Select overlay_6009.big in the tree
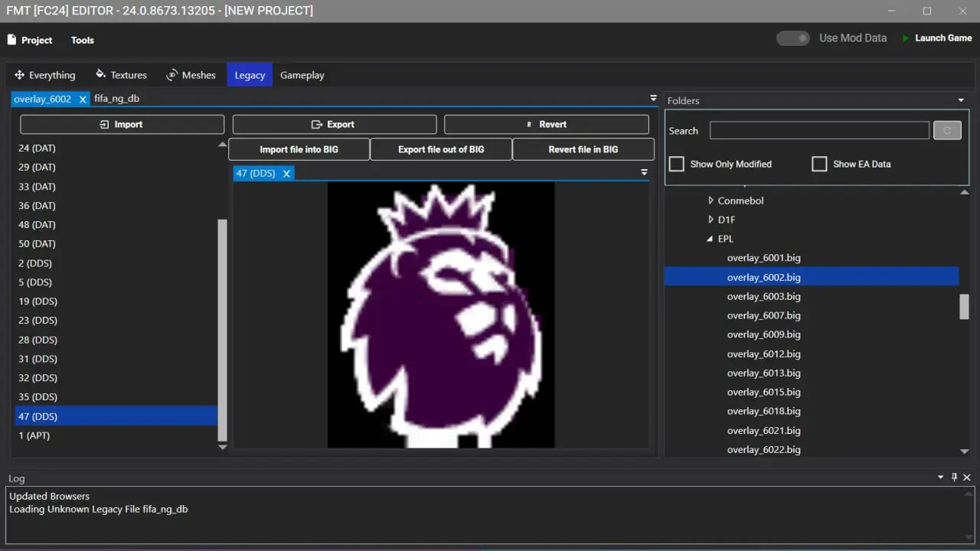 click(x=764, y=334)
